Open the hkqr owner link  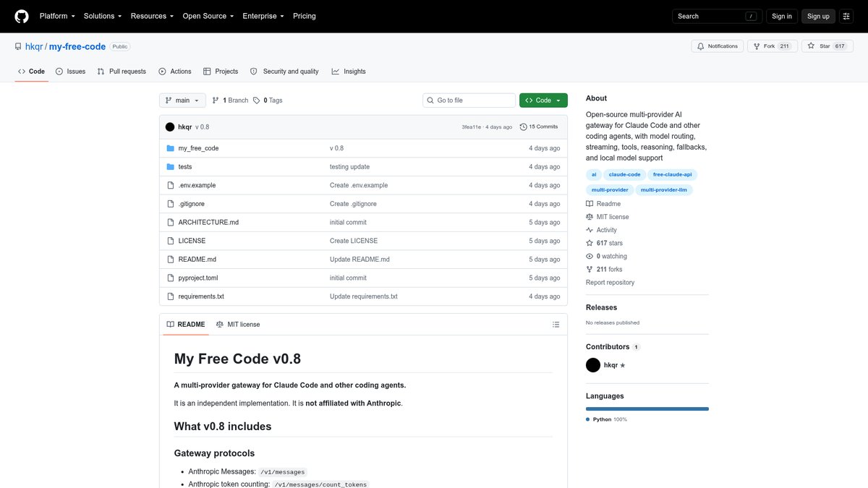pos(35,46)
